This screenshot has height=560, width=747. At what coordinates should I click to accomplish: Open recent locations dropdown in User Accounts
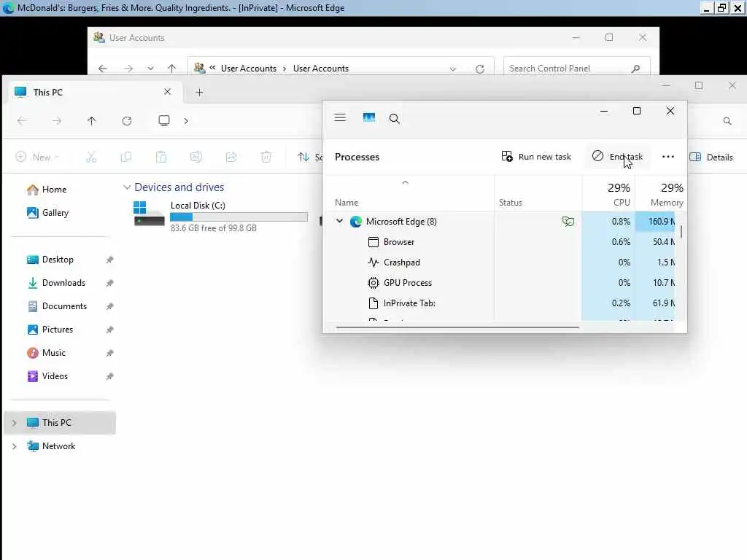150,69
